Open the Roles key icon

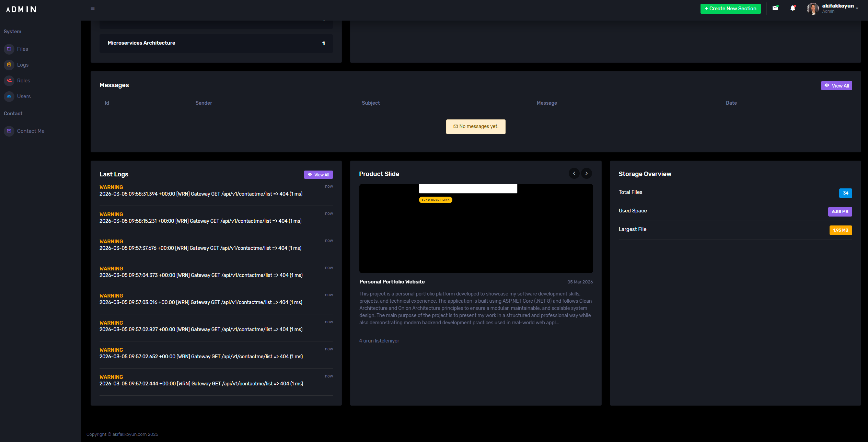9,80
